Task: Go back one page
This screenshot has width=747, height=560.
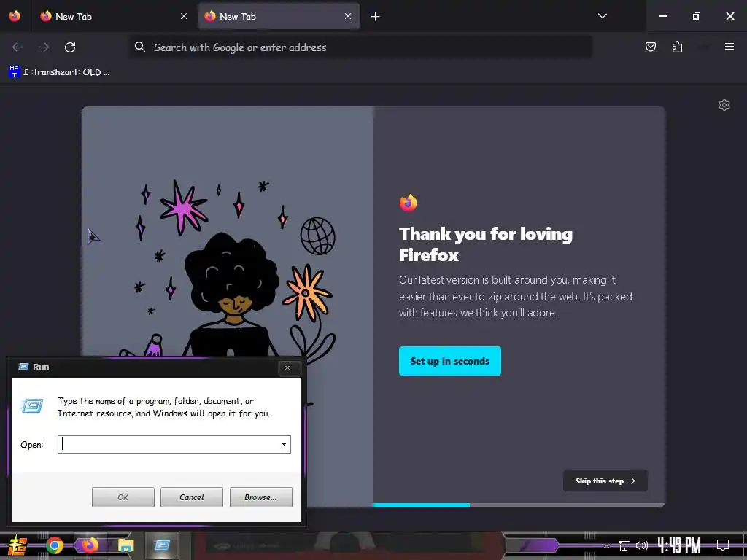Action: [18, 47]
